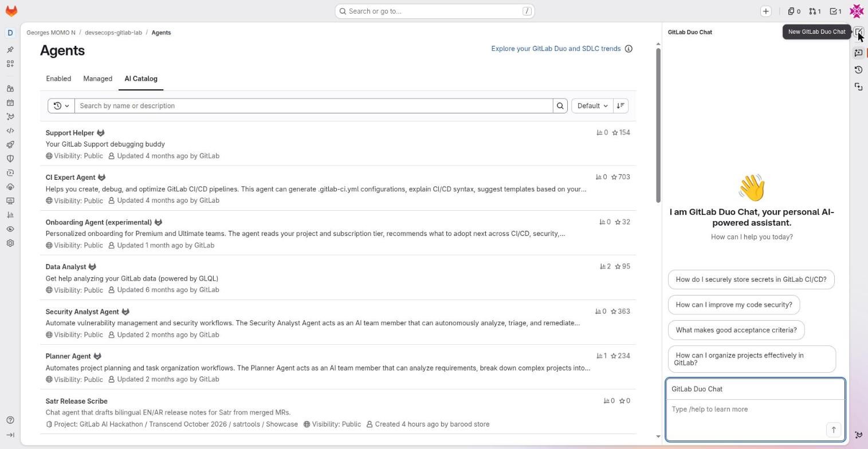The width and height of the screenshot is (868, 449).
Task: Collapse the left sidebar
Action: coord(10,435)
